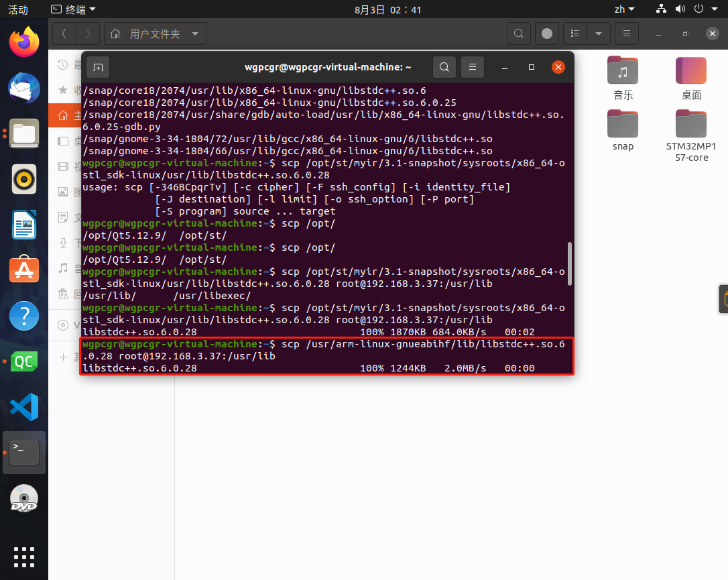Open the DVD disc icon in dock
728x580 pixels.
coord(24,498)
